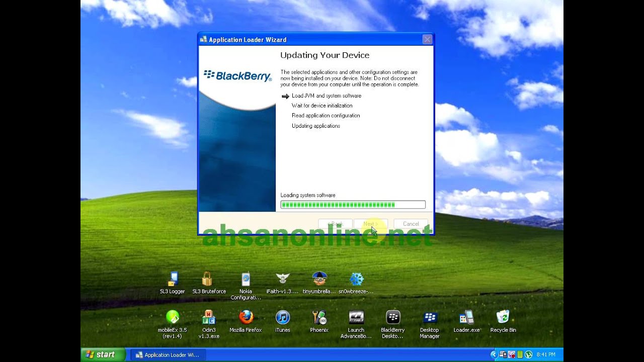Click the green battery-style tray icon

click(520, 354)
